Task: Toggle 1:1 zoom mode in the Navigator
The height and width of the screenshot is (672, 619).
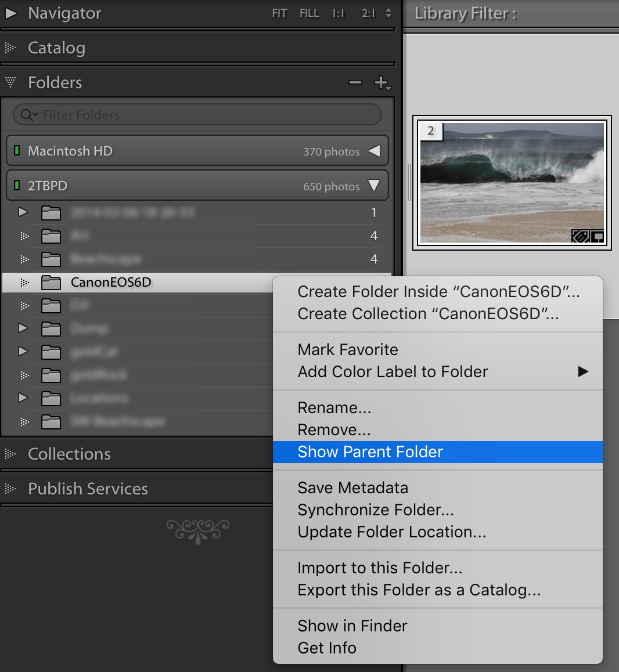Action: [x=339, y=13]
